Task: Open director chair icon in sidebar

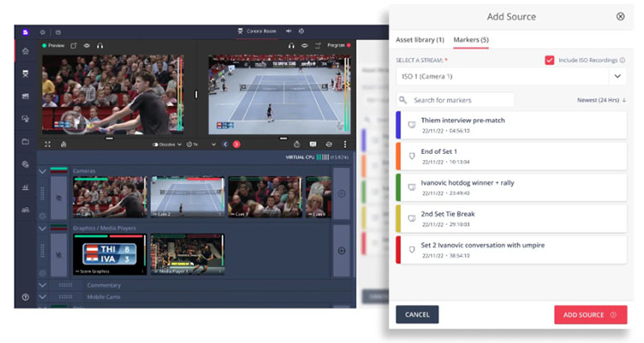Action: tap(26, 74)
